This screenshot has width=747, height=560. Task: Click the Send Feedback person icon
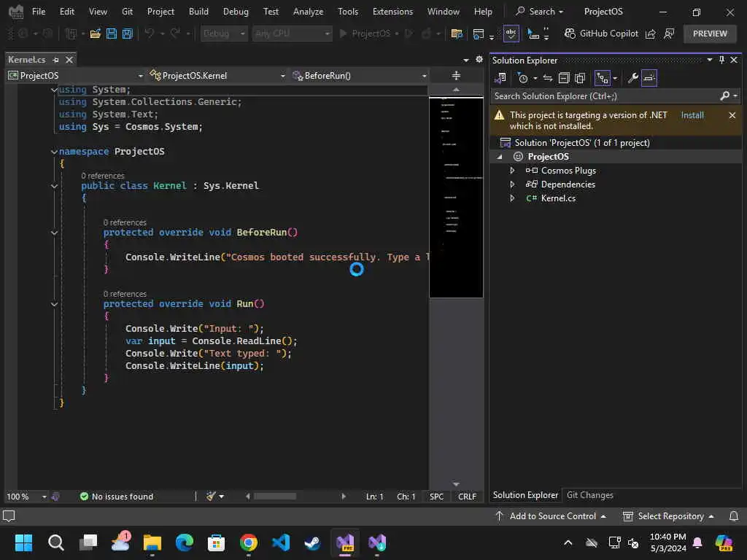click(670, 34)
